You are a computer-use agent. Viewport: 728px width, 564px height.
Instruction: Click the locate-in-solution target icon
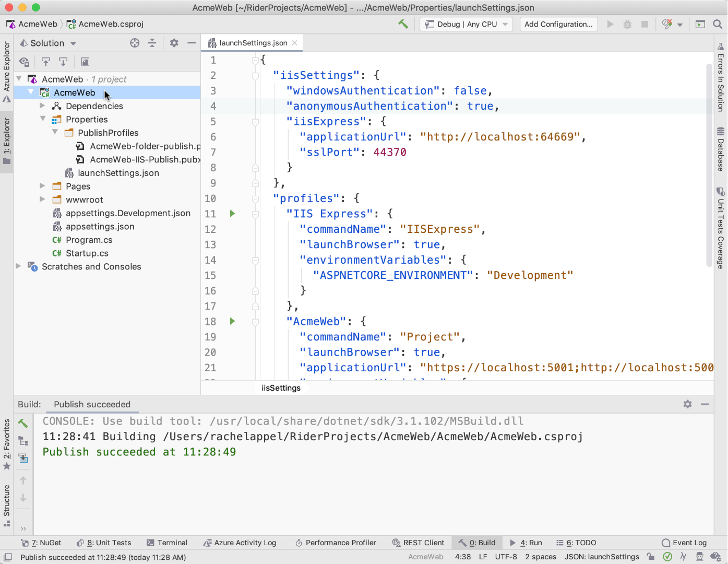[x=135, y=43]
